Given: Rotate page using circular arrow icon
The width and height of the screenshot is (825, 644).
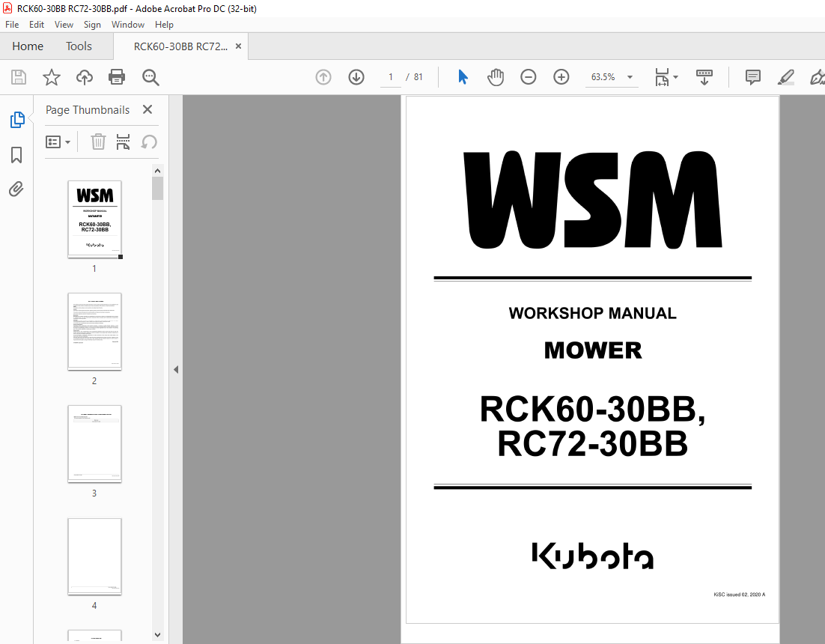Looking at the screenshot, I should tap(149, 142).
